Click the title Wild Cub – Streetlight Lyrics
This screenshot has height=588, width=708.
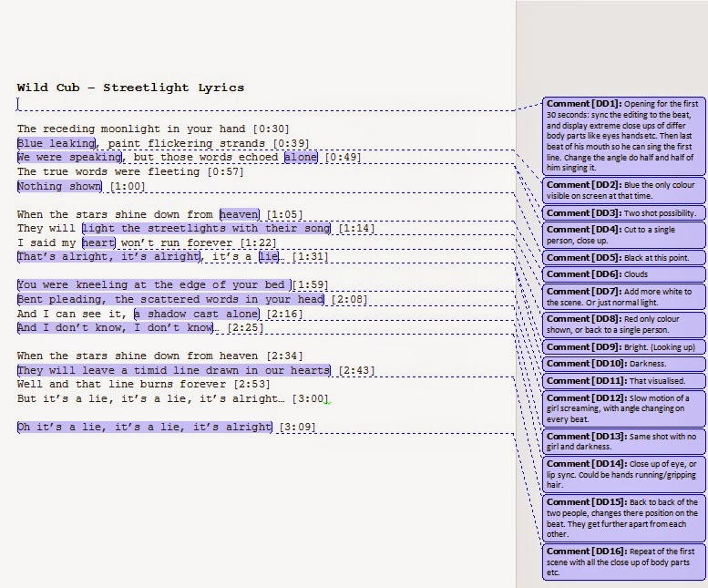[x=130, y=88]
